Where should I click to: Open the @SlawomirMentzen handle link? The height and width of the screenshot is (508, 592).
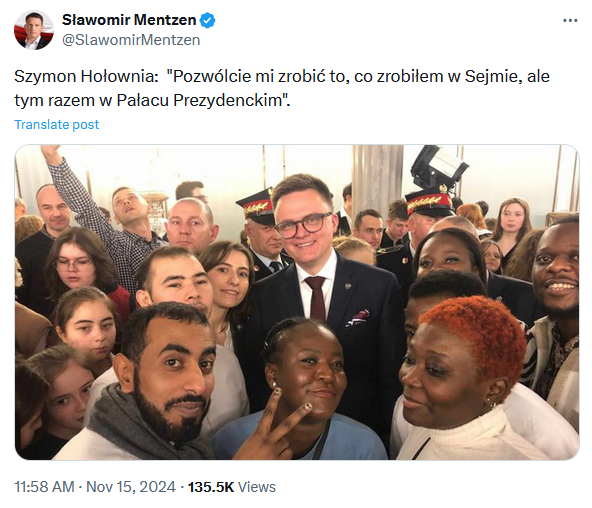[131, 40]
